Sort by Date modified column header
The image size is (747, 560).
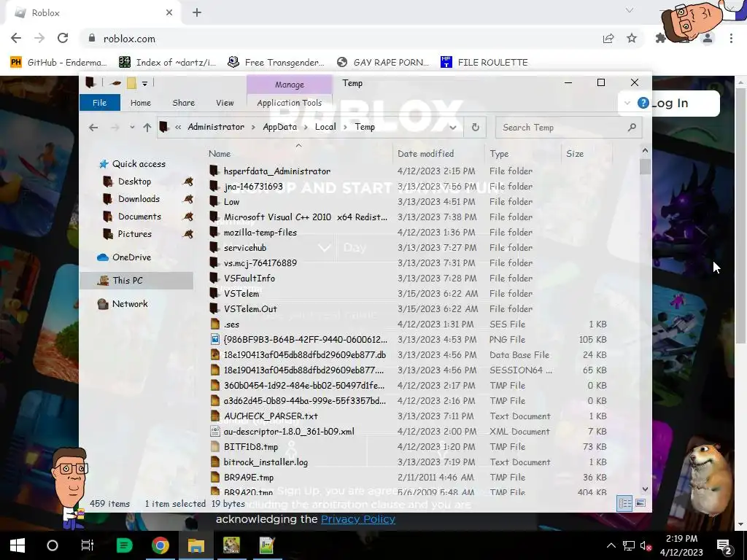click(425, 153)
